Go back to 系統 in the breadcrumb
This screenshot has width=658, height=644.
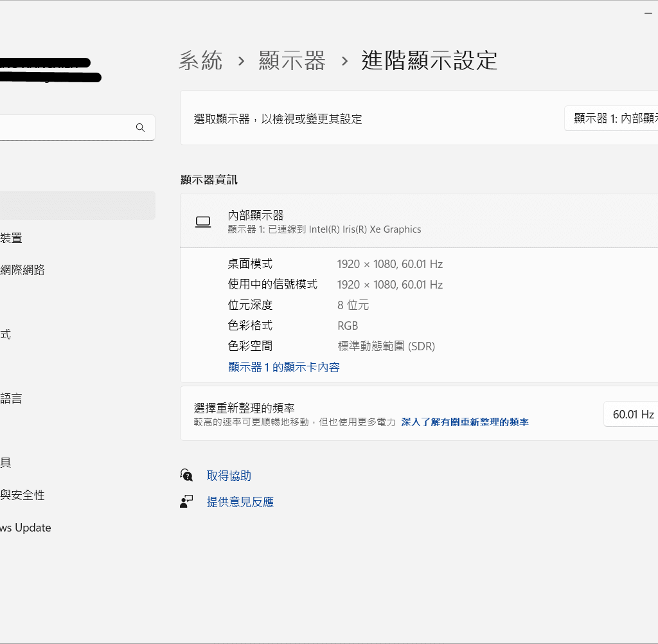point(200,61)
